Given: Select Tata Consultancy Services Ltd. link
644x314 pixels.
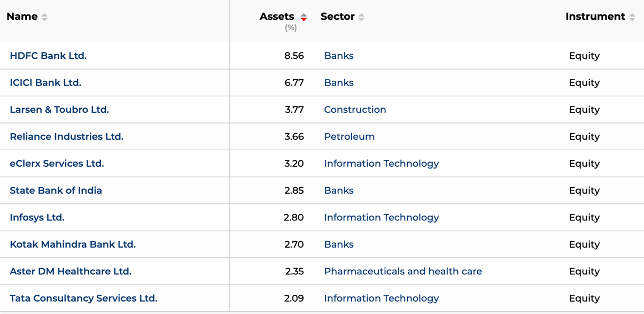Looking at the screenshot, I should click(83, 298).
